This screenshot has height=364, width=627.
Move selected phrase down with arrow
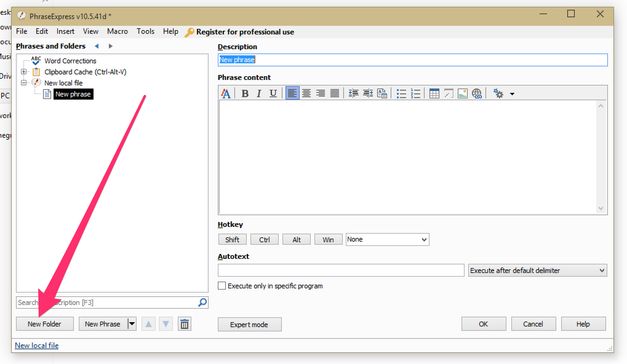click(x=166, y=324)
